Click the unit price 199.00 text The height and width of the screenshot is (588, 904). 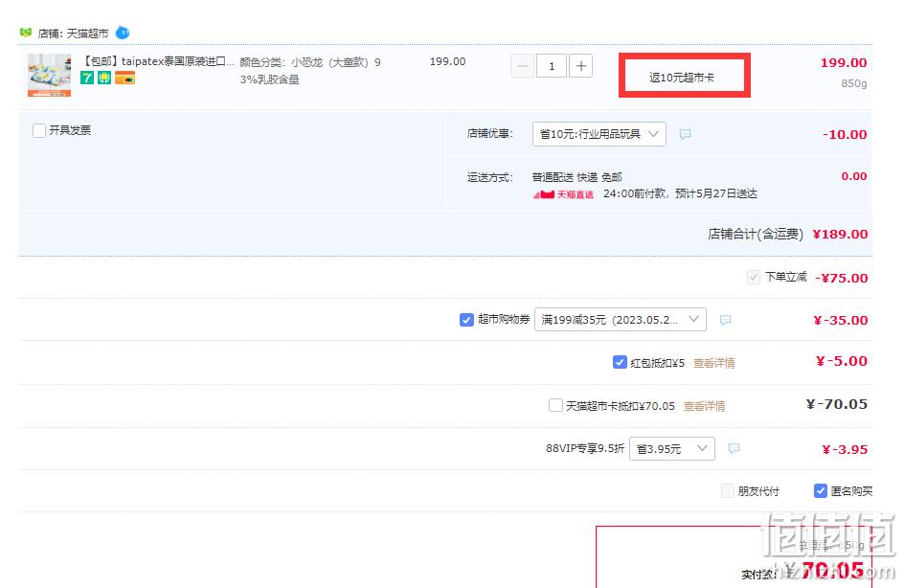[448, 61]
